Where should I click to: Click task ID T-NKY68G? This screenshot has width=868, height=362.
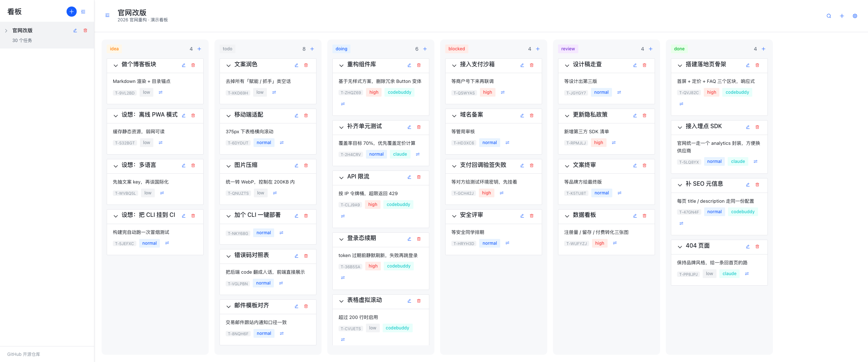[238, 233]
